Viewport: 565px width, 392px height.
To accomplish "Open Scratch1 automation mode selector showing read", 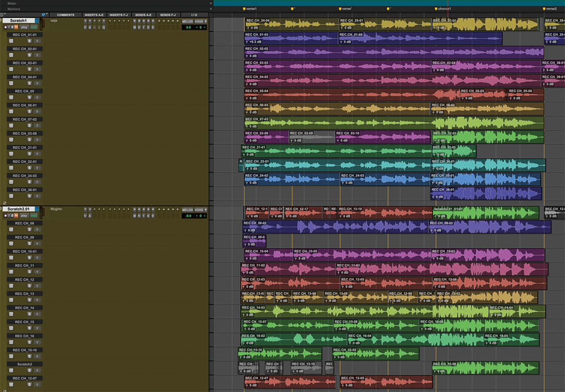I will point(33,27).
